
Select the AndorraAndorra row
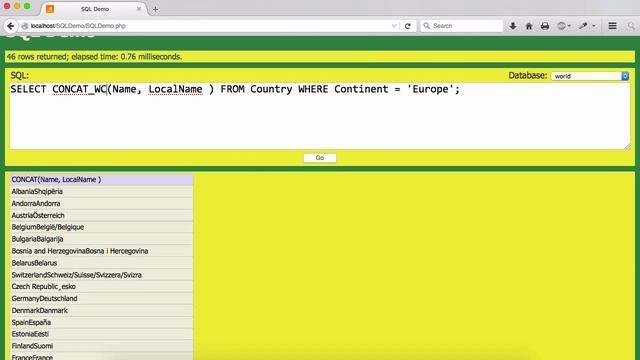[x=101, y=203]
